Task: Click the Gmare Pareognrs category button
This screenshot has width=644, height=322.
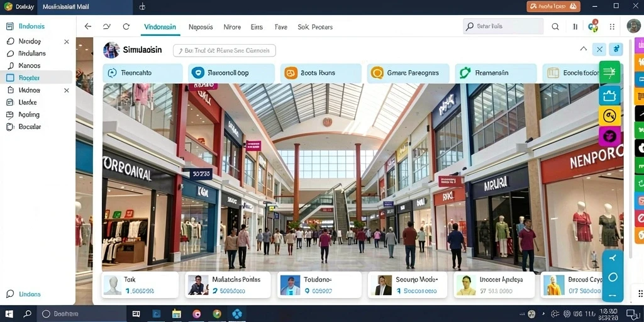Action: click(x=408, y=73)
